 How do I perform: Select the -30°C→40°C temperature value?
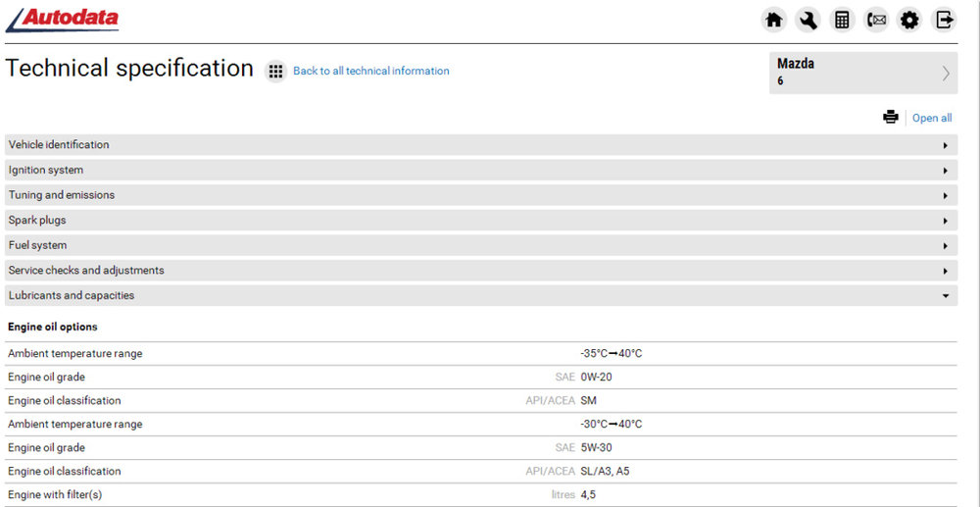[612, 425]
